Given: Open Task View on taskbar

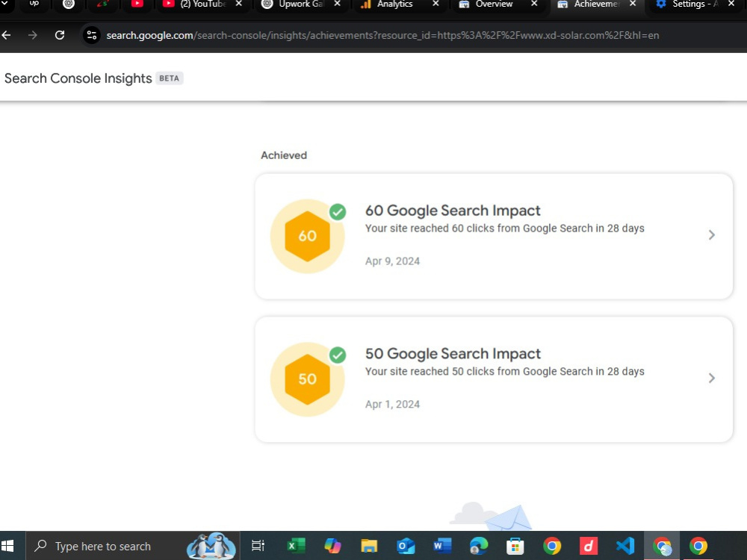Looking at the screenshot, I should [258, 546].
